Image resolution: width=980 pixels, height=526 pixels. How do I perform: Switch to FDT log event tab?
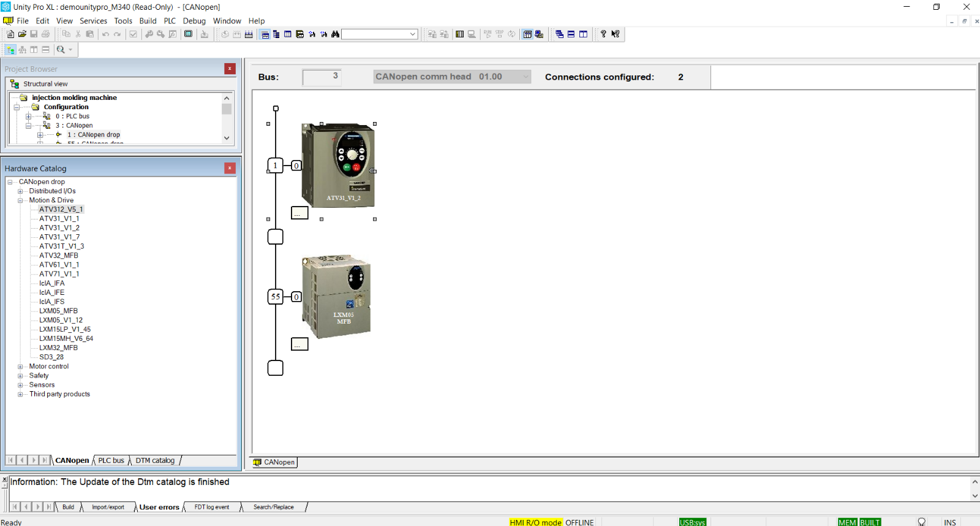coord(212,507)
